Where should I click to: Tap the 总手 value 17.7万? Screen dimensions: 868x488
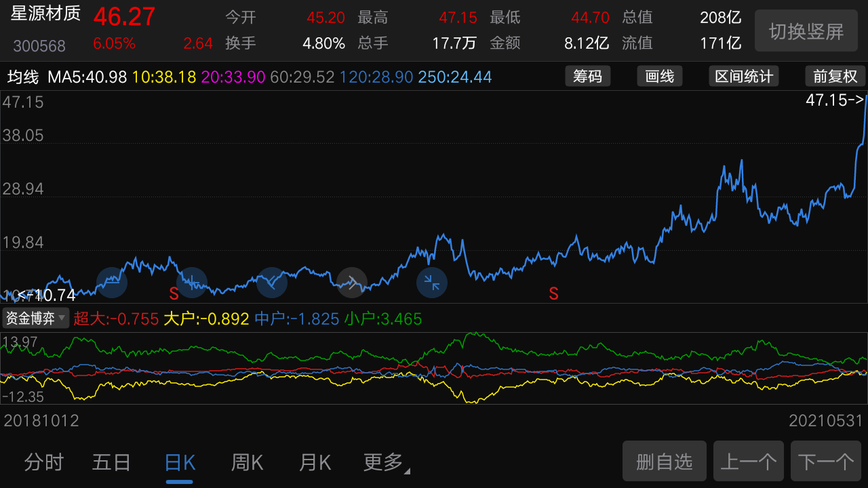click(x=454, y=43)
